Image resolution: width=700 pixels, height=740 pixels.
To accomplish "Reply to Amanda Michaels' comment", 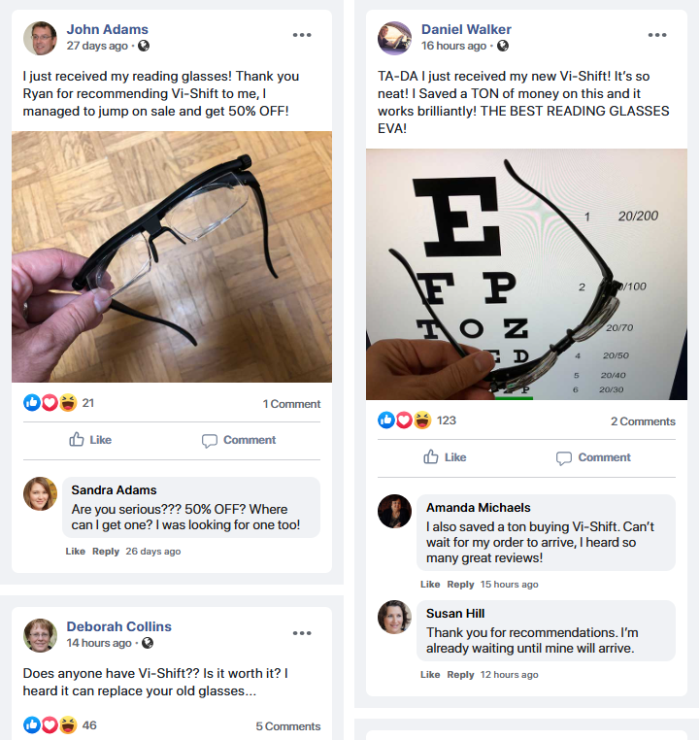I will point(460,585).
